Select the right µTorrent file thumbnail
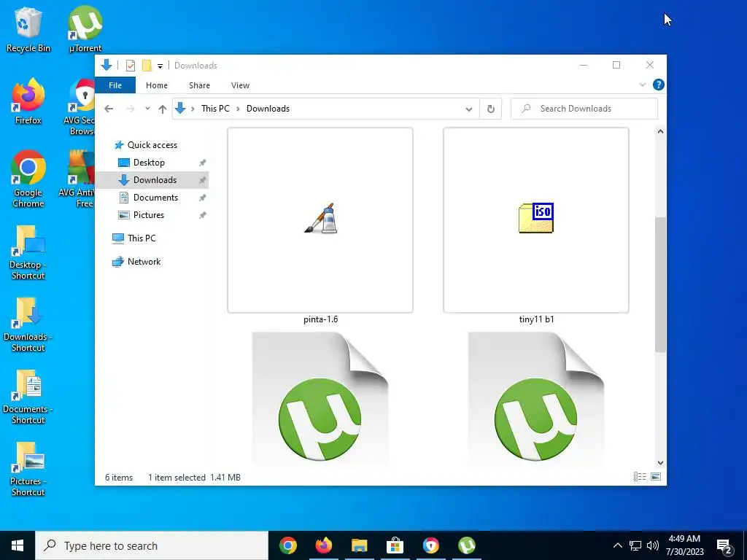Viewport: 747px width, 560px height. pyautogui.click(x=536, y=398)
